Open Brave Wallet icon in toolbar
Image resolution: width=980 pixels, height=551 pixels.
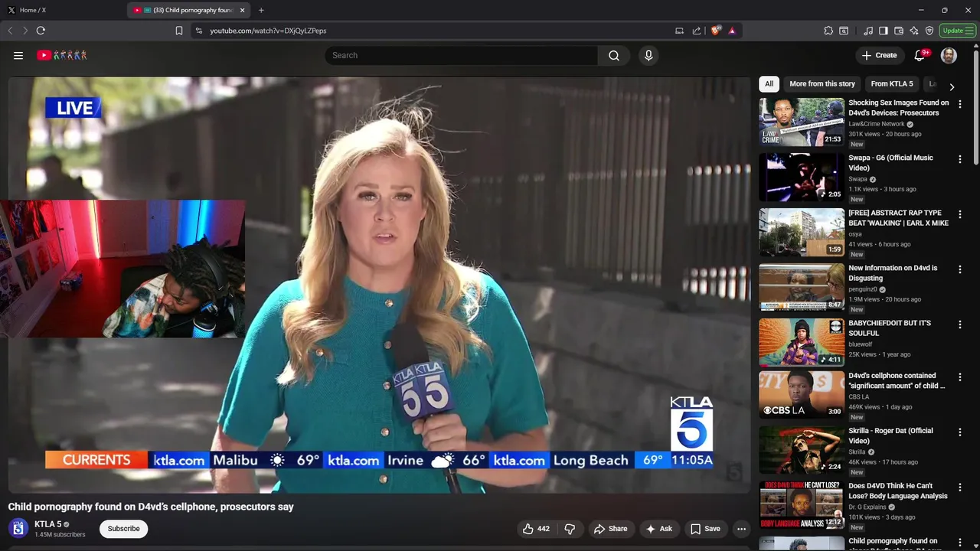[x=899, y=31]
